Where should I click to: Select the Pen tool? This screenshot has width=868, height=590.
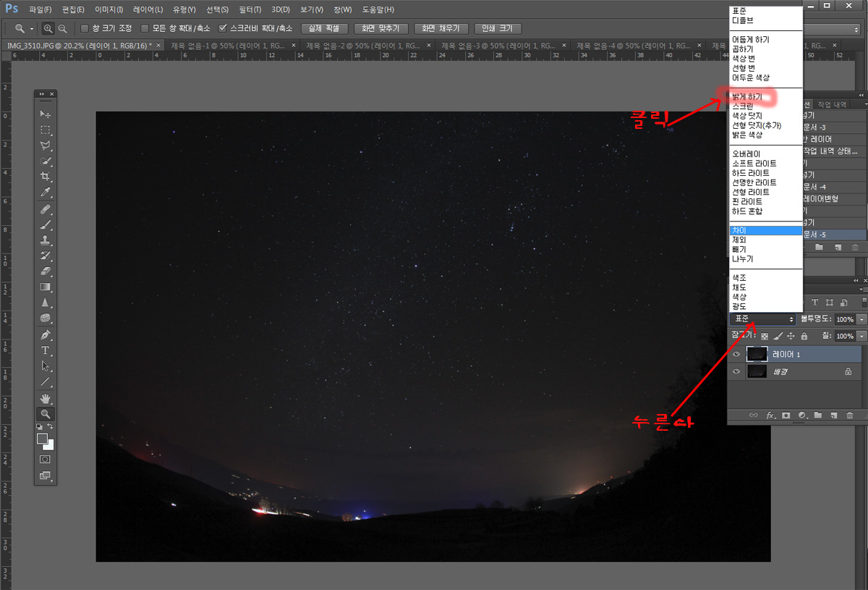(46, 335)
